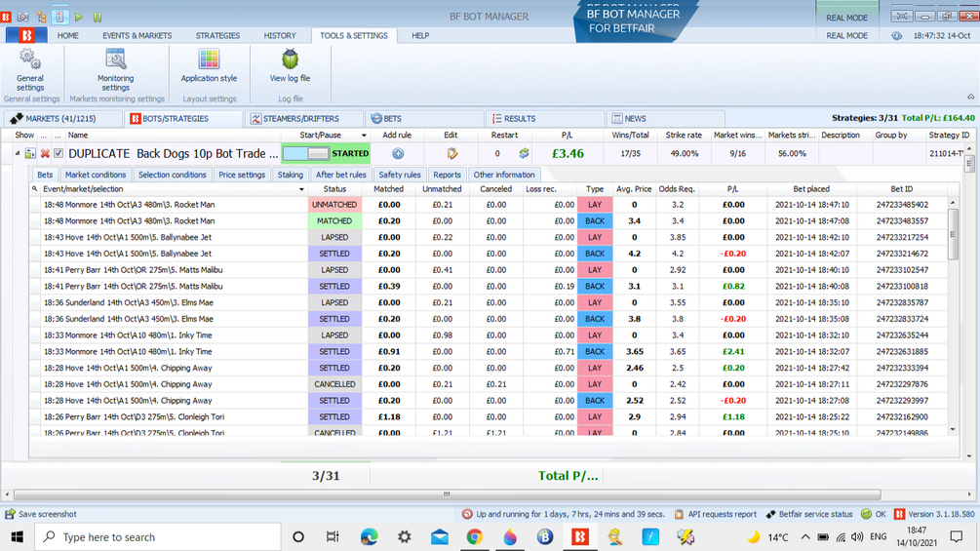The width and height of the screenshot is (980, 551).
Task: Open the Other information sub-tab
Action: tap(504, 175)
